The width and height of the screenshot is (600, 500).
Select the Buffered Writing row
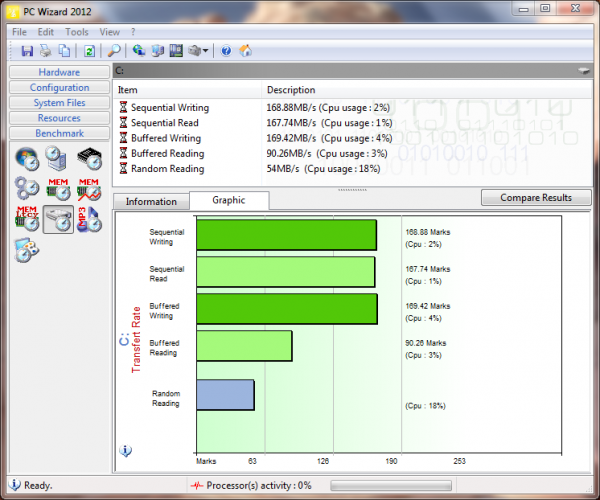[x=352, y=138]
